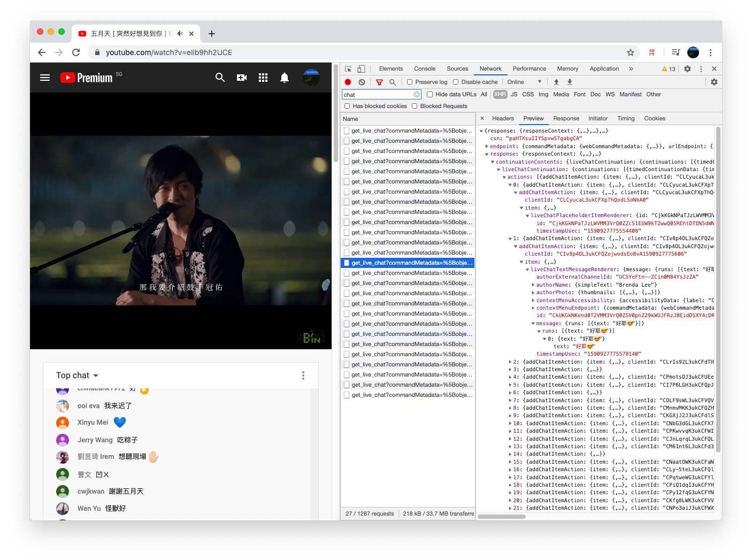This screenshot has width=752, height=560.
Task: Open the YouTube create video icon
Action: click(x=242, y=78)
